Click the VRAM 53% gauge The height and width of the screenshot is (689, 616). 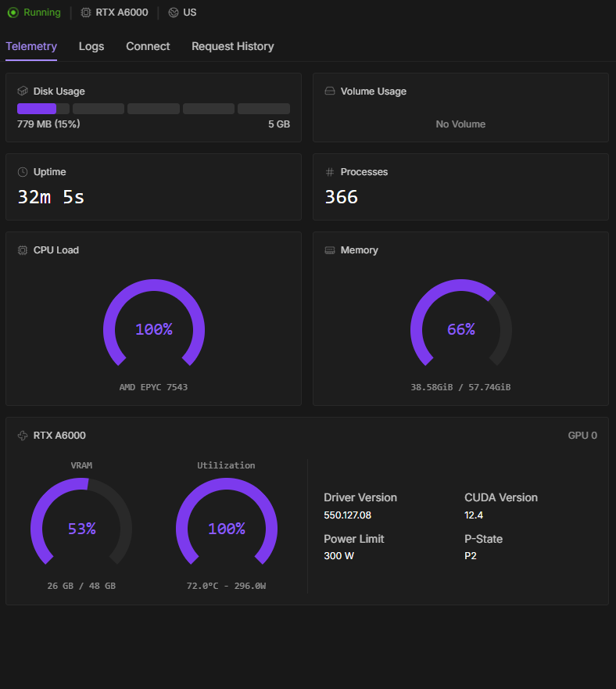(81, 522)
